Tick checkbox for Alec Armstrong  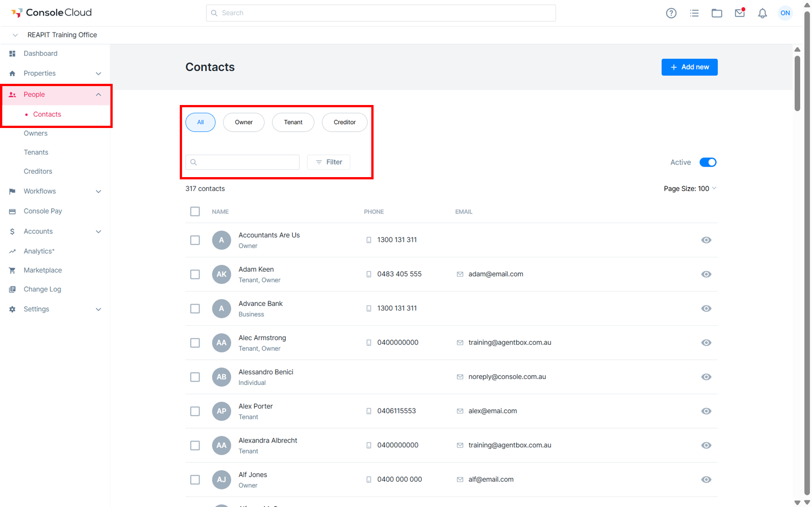point(195,343)
